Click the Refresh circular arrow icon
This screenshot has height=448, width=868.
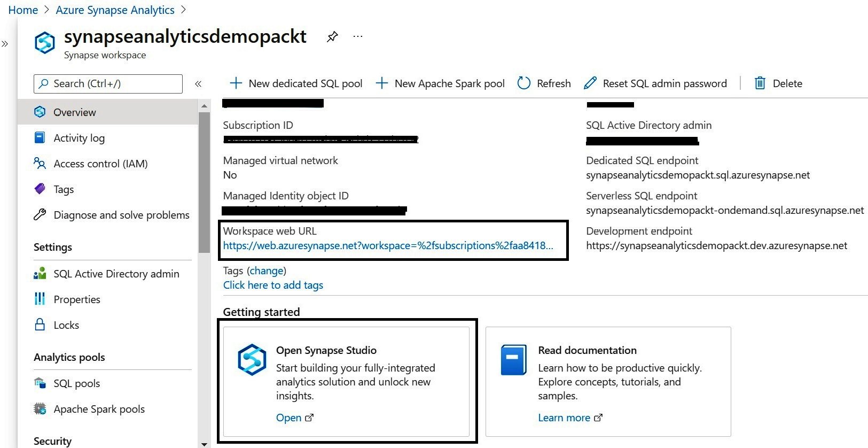[524, 83]
